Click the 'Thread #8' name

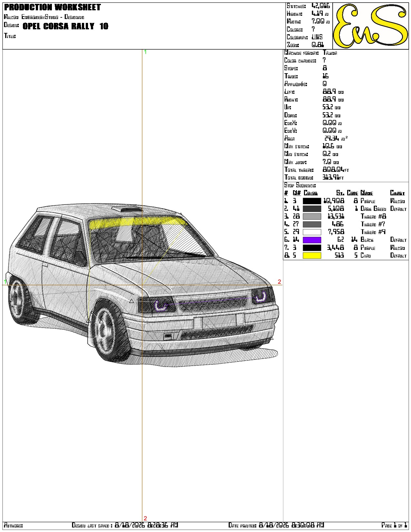[373, 216]
